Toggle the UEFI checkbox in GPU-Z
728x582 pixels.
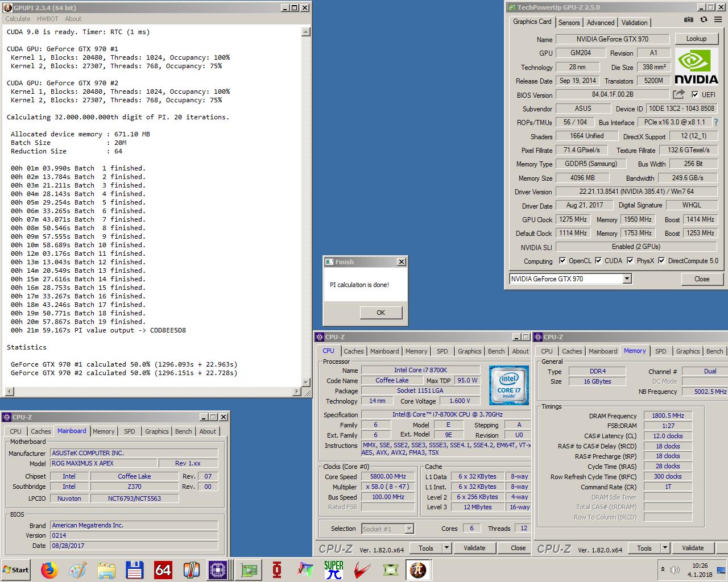(x=695, y=94)
